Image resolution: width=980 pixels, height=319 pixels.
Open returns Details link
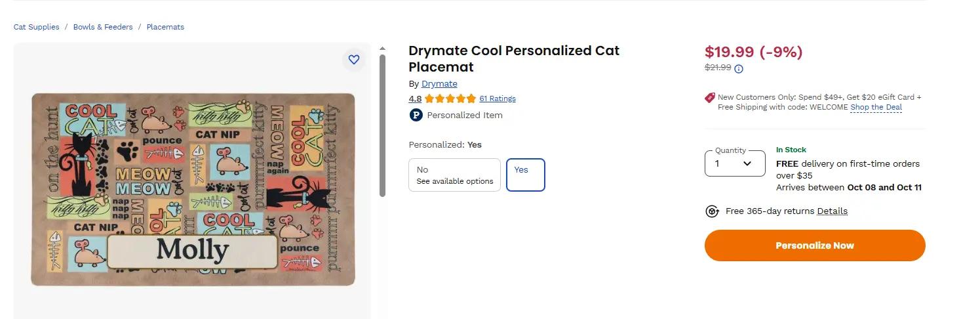832,211
